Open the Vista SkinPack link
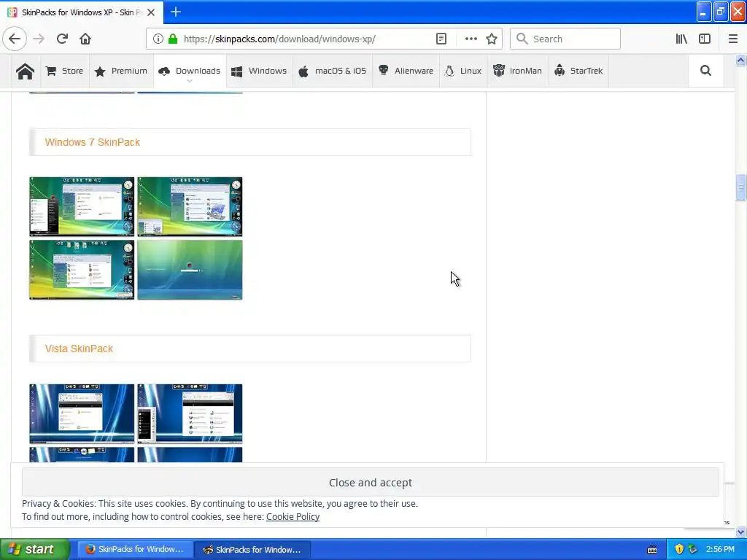This screenshot has height=560, width=747. pos(79,349)
